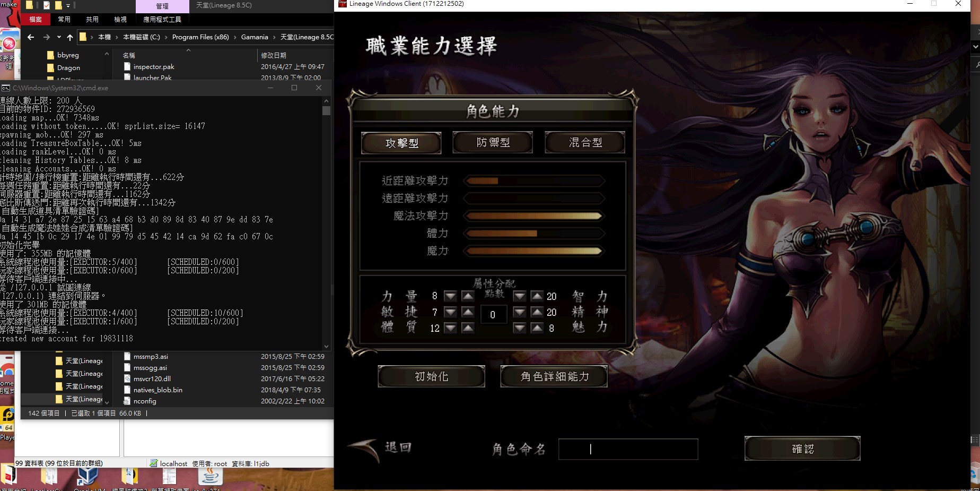980x491 pixels.
Task: Select the 混合型 hybrid-type class build
Action: tap(585, 142)
